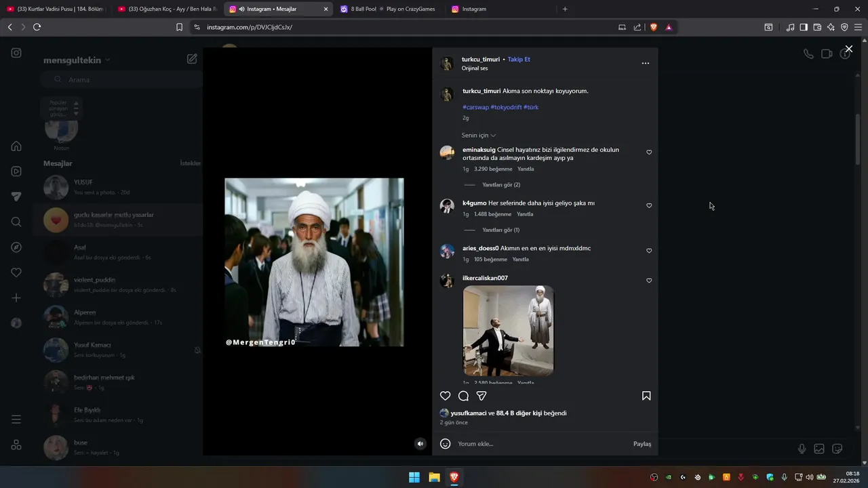
Task: Switch to the Oğuzhan Koç browser tab
Action: click(167, 9)
